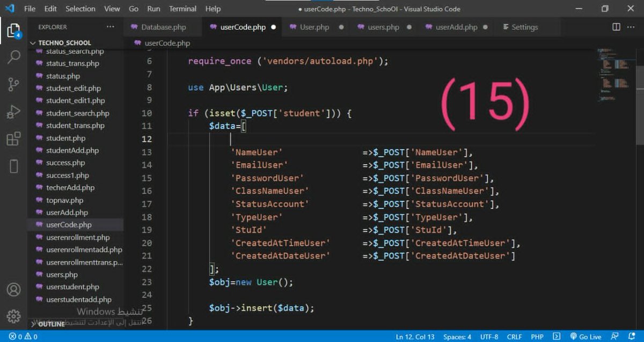Open the Edit menu
Screen dimensions: 644x342
point(50,9)
